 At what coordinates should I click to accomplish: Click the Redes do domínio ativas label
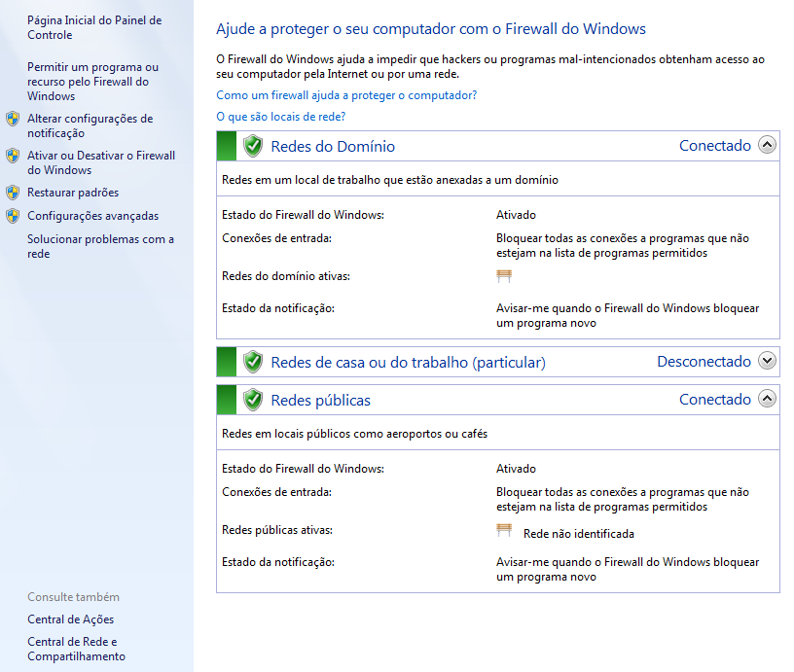click(286, 276)
